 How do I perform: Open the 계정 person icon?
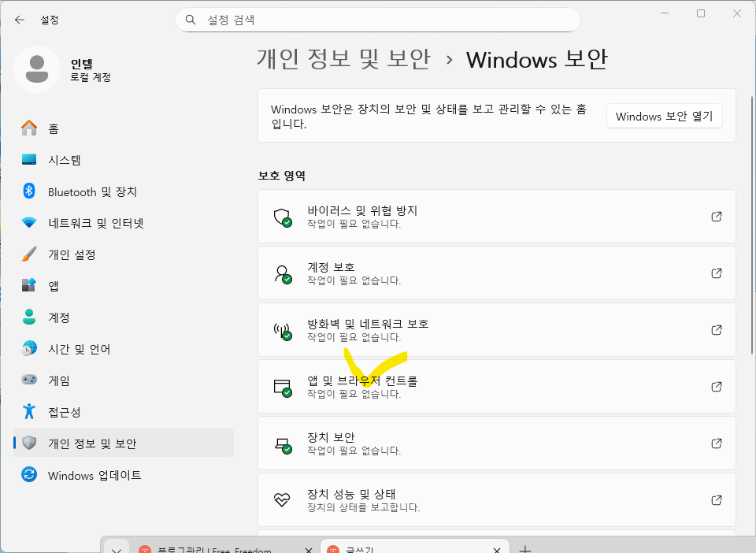pos(29,317)
